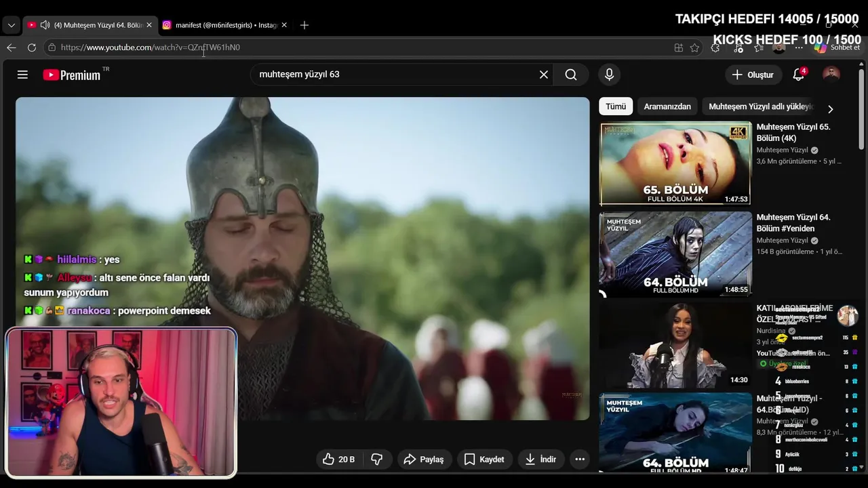Open the browser extensions puzzle icon

[715, 47]
